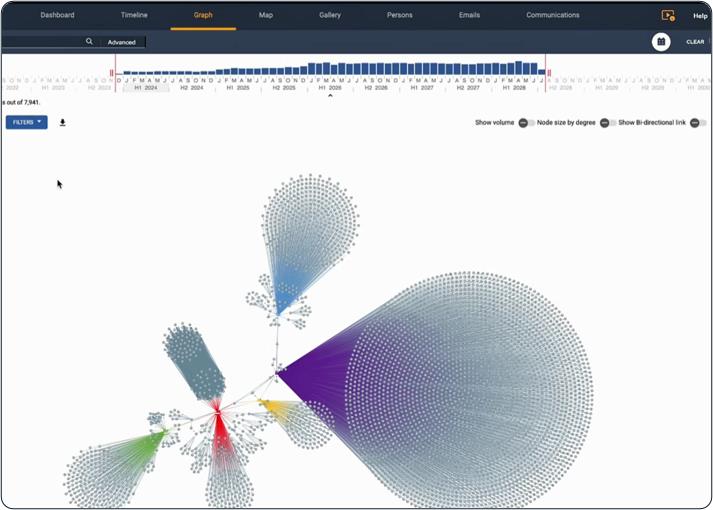
Task: Open the calendar date picker icon
Action: [x=661, y=42]
